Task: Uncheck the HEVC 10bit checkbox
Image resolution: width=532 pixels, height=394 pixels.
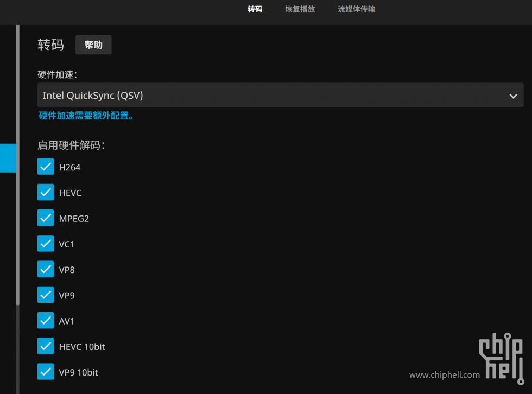Action: (46, 346)
